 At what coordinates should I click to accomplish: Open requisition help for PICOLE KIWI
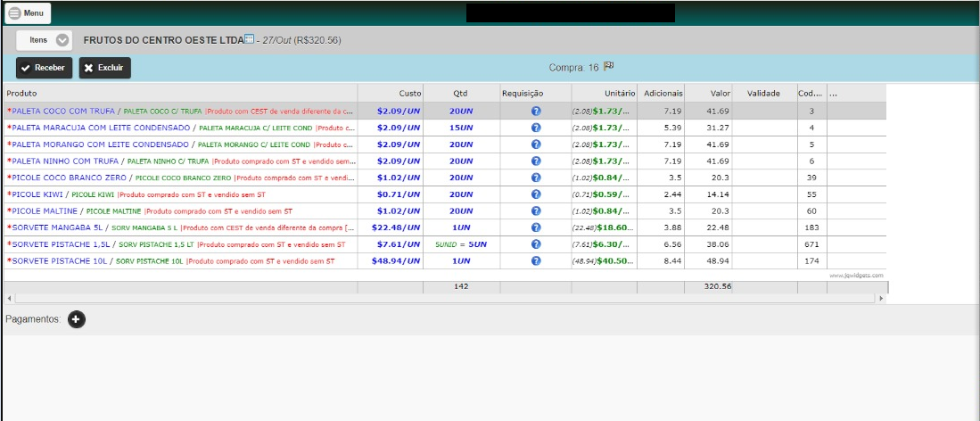pyautogui.click(x=536, y=194)
